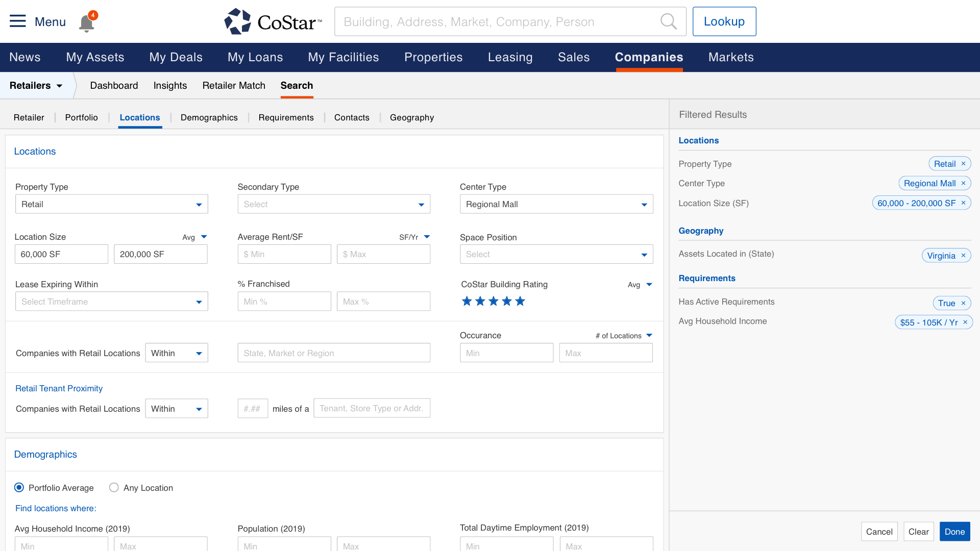Open the Properties navigation tab

pyautogui.click(x=433, y=57)
